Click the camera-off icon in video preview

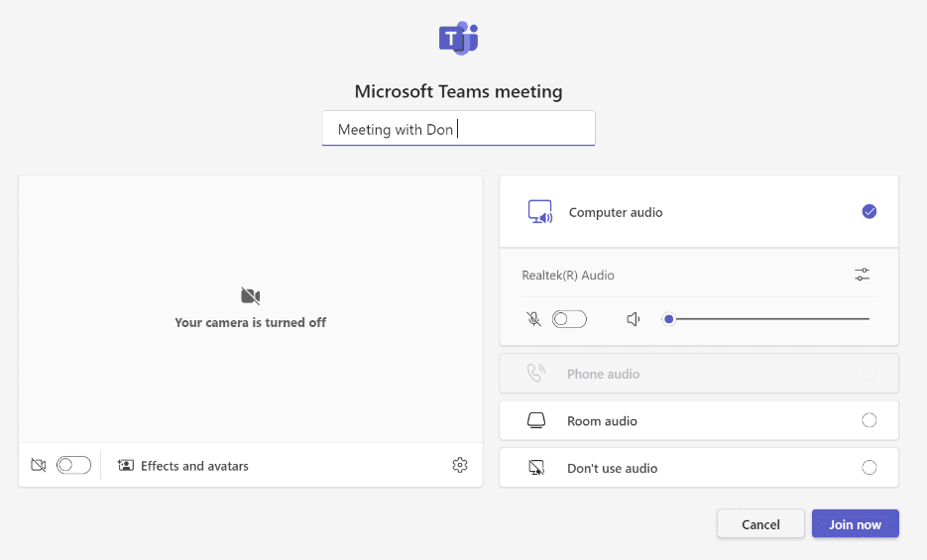[250, 295]
